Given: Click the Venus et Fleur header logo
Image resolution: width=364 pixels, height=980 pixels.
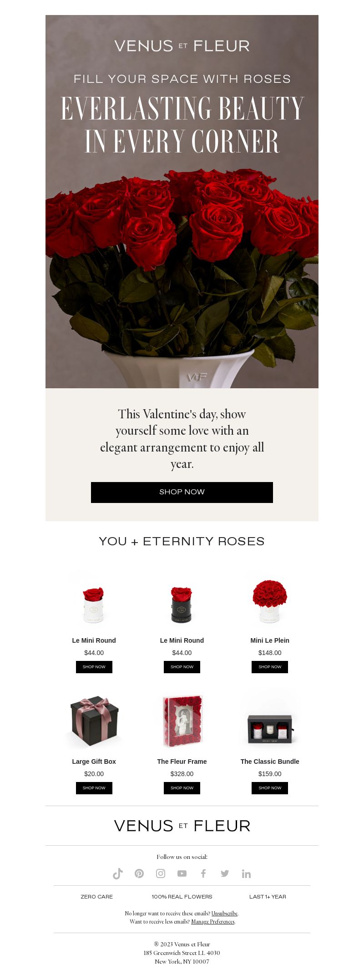Looking at the screenshot, I should (x=182, y=46).
